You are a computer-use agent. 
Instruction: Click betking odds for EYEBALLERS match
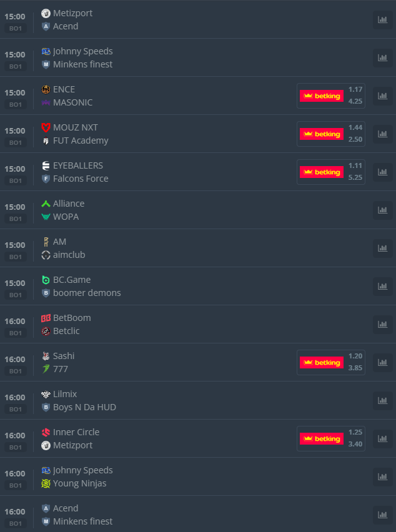point(331,172)
